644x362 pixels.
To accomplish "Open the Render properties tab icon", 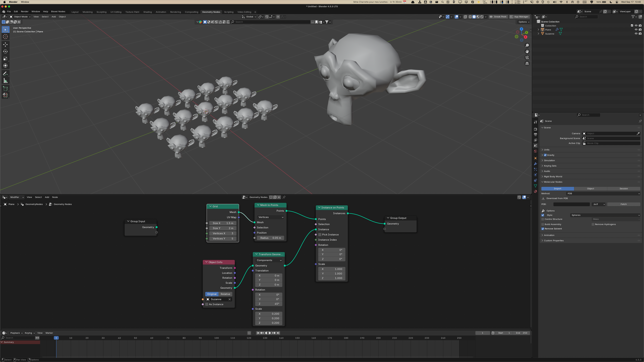I will pos(535,129).
